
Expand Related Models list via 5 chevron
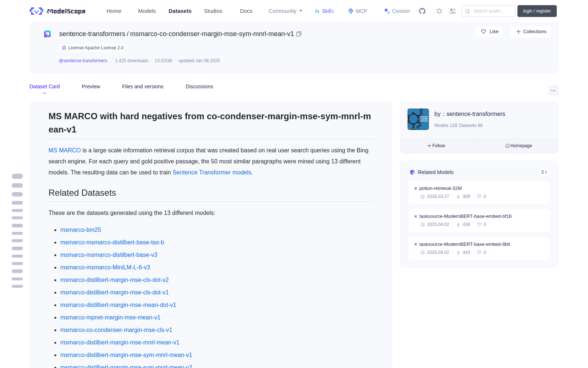(x=544, y=172)
